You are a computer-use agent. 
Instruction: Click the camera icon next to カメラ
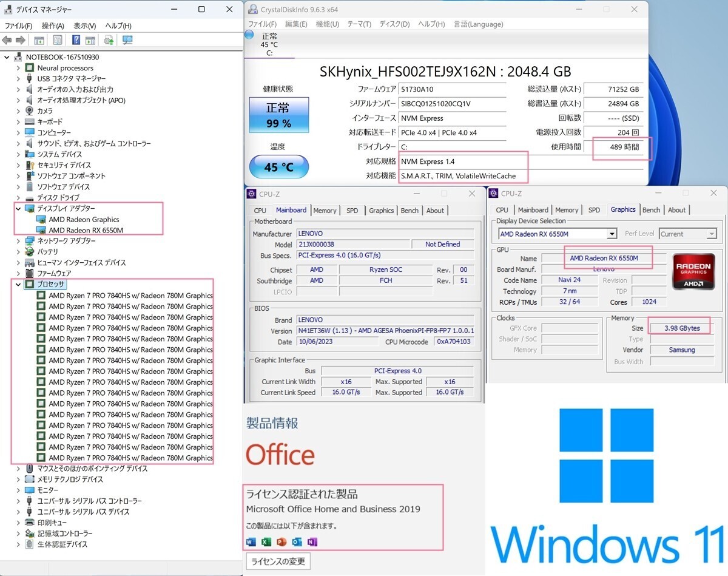coord(30,111)
